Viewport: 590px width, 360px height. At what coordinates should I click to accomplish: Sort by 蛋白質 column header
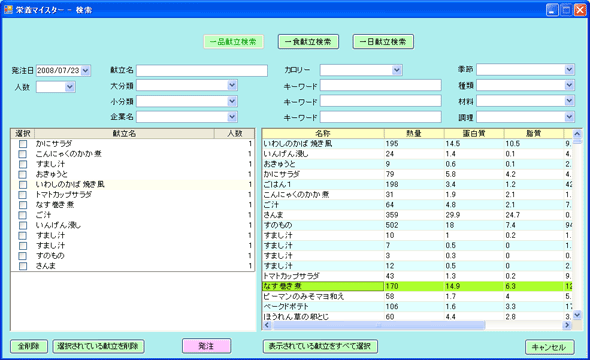pyautogui.click(x=474, y=134)
